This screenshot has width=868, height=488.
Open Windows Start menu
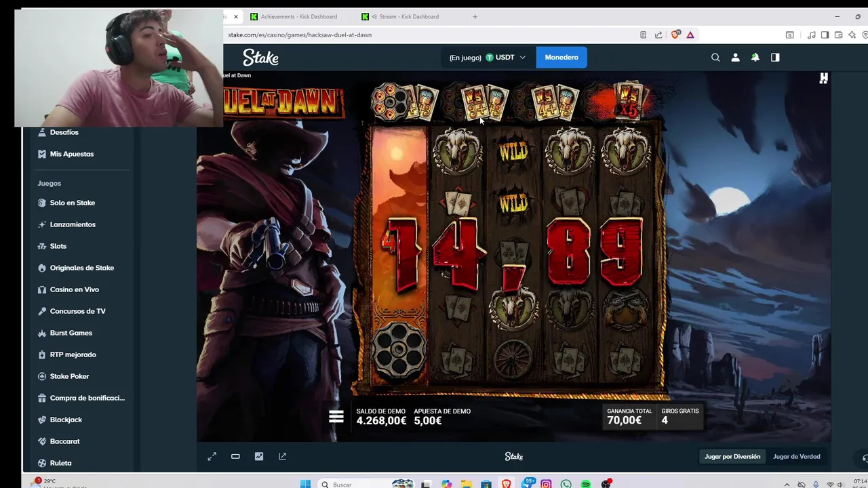tap(305, 484)
